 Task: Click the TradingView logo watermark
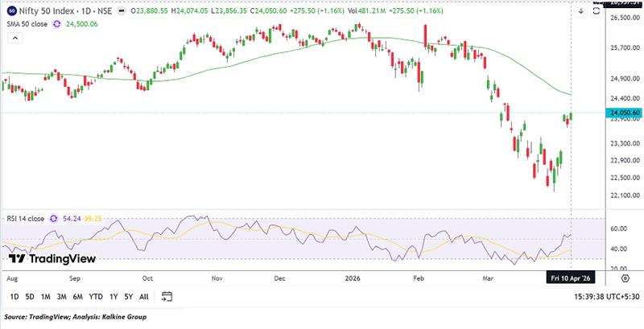point(52,258)
